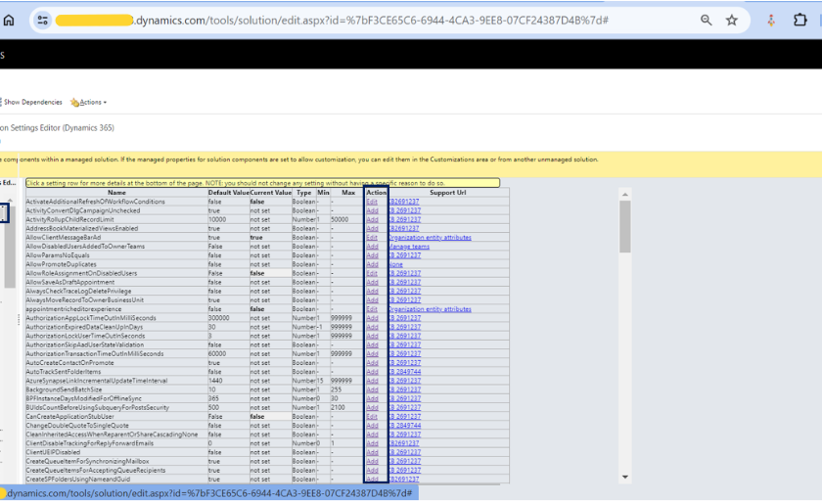
Task: Click Show Dependencies in the toolbar
Action: click(32, 102)
